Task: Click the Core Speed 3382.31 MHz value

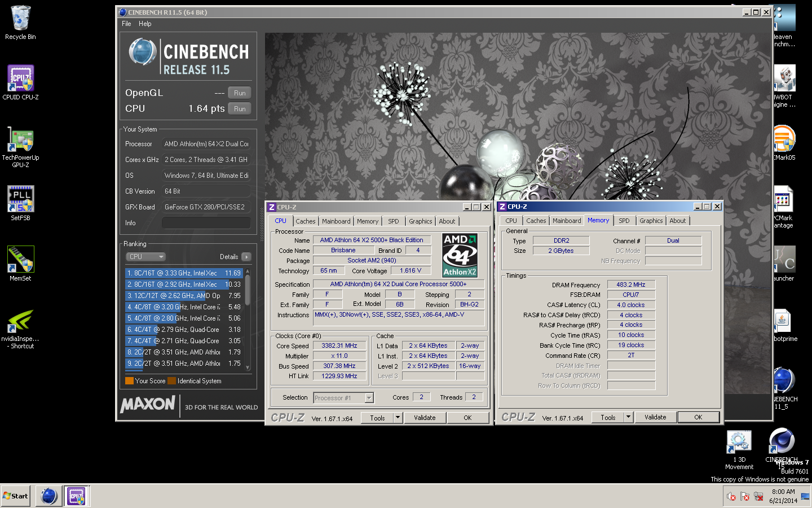Action: (x=339, y=345)
